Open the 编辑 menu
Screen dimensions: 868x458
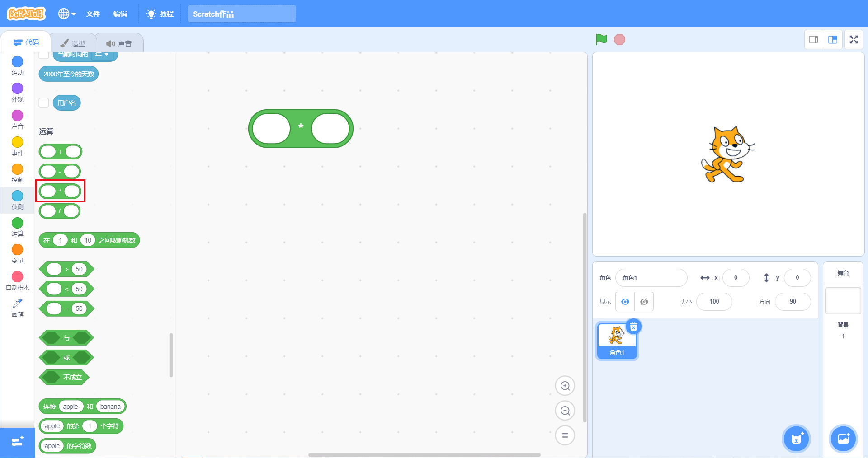[120, 14]
